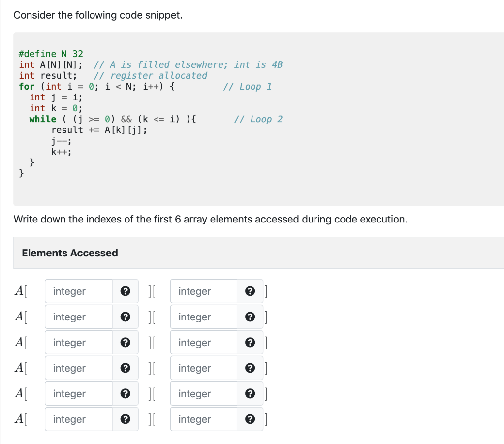Image resolution: width=504 pixels, height=444 pixels.
Task: Open the help tooltip for row one's first index
Action: [x=125, y=291]
